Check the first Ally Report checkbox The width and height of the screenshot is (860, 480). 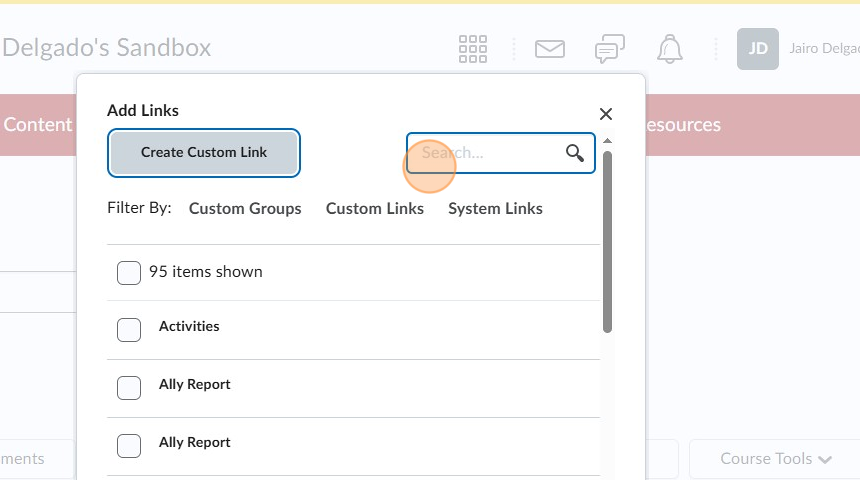129,388
